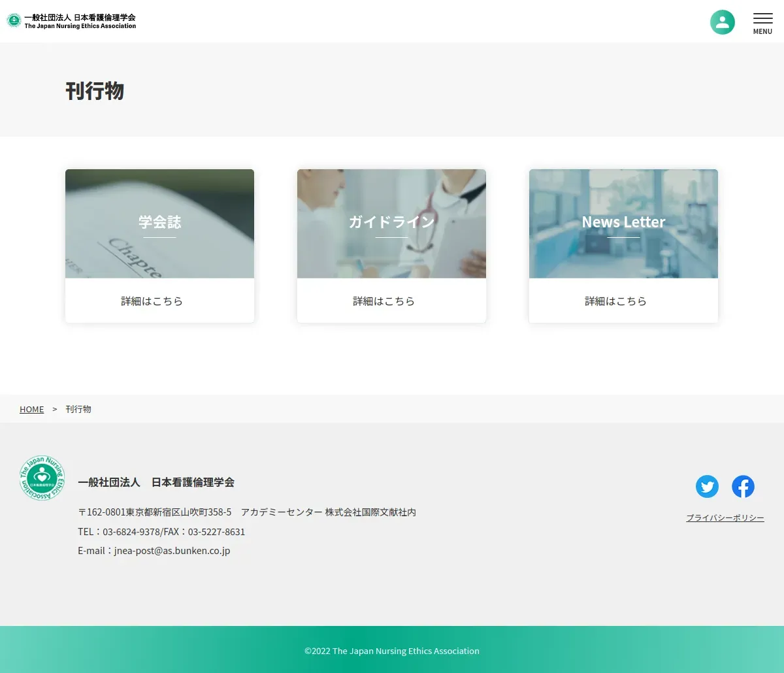Open the 学会誌 card image
The height and width of the screenshot is (673, 784).
159,223
